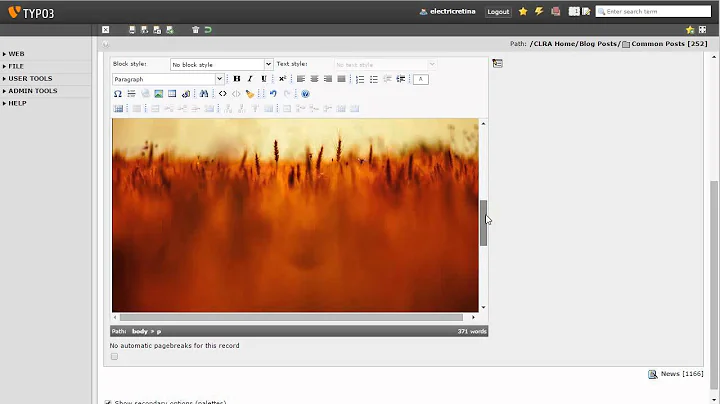Open the workspace icon in top bar

(x=556, y=11)
